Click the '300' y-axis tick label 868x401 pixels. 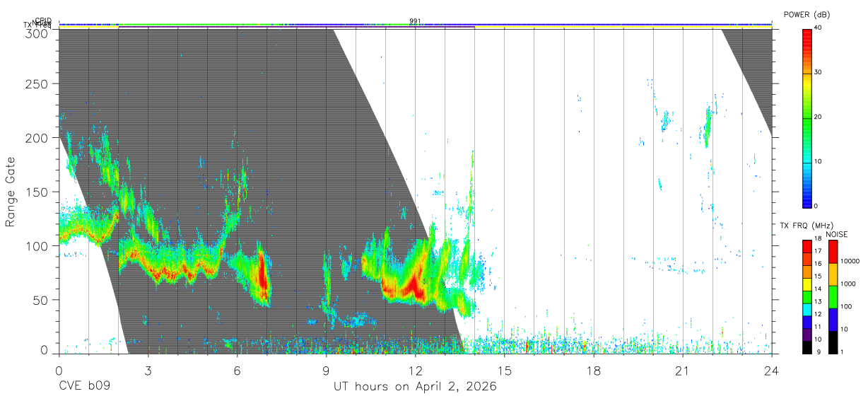click(x=38, y=33)
